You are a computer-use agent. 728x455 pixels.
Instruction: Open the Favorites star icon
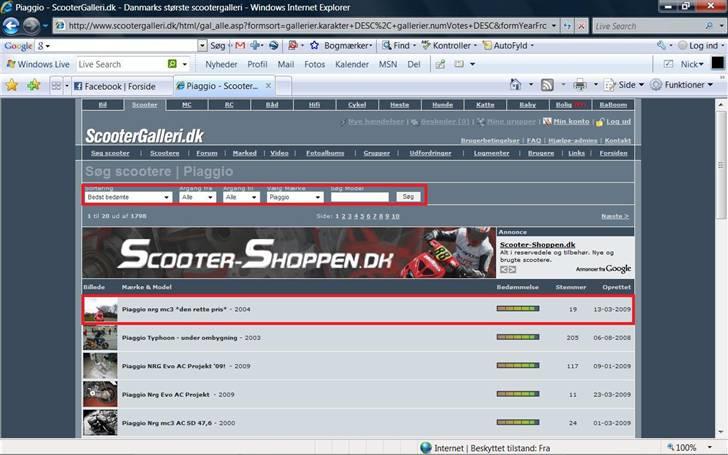[12, 86]
